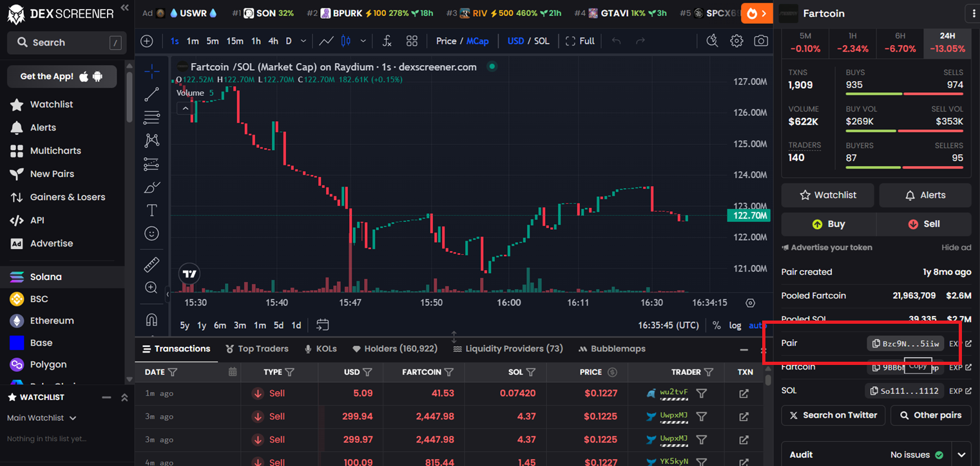
Task: Expand the timeframe interval dropdown arrow
Action: tap(303, 41)
